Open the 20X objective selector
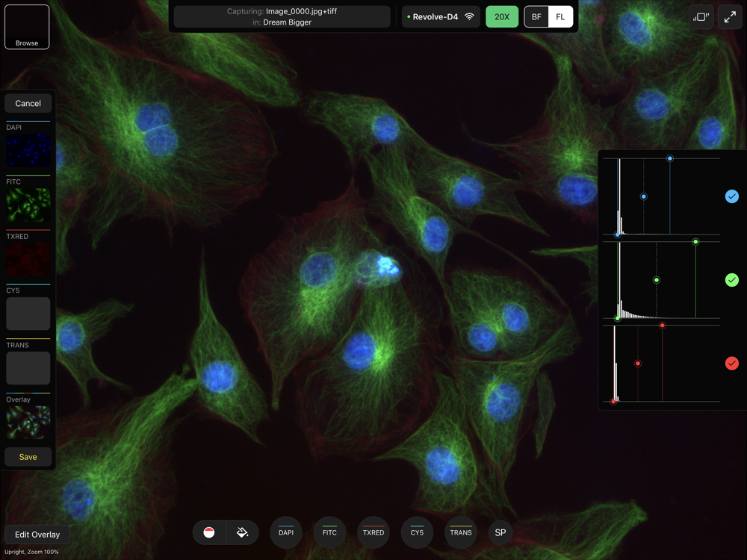This screenshot has width=747, height=560. pos(502,16)
